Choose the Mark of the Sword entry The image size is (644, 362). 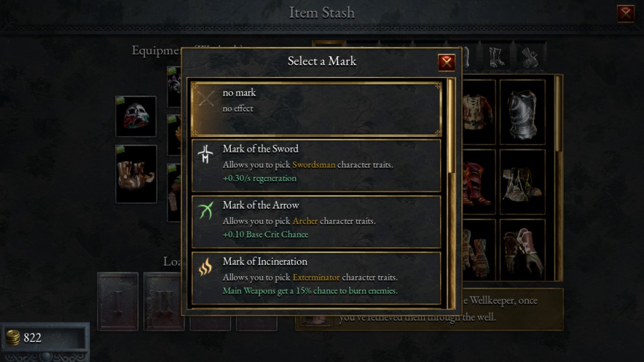point(317,165)
